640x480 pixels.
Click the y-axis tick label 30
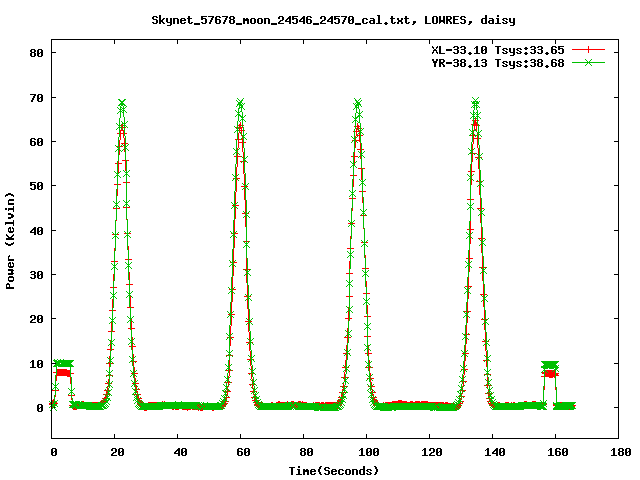[36, 275]
